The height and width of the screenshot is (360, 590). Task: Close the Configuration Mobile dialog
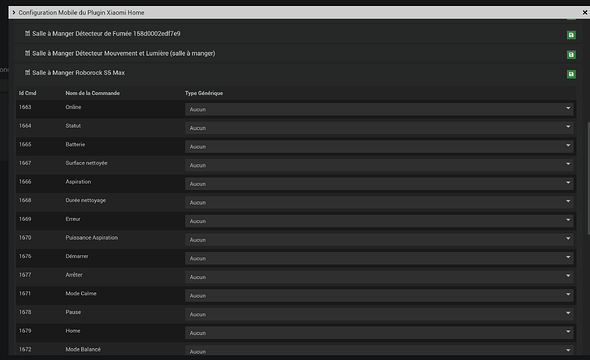coord(585,12)
